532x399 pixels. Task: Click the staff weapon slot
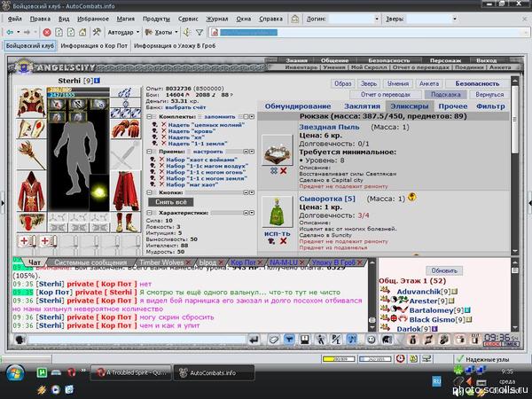31,155
